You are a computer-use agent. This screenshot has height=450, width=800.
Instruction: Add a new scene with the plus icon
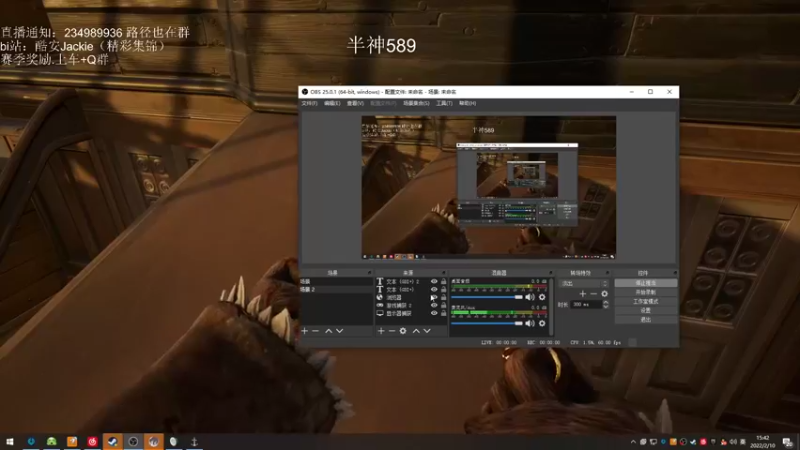(x=305, y=331)
